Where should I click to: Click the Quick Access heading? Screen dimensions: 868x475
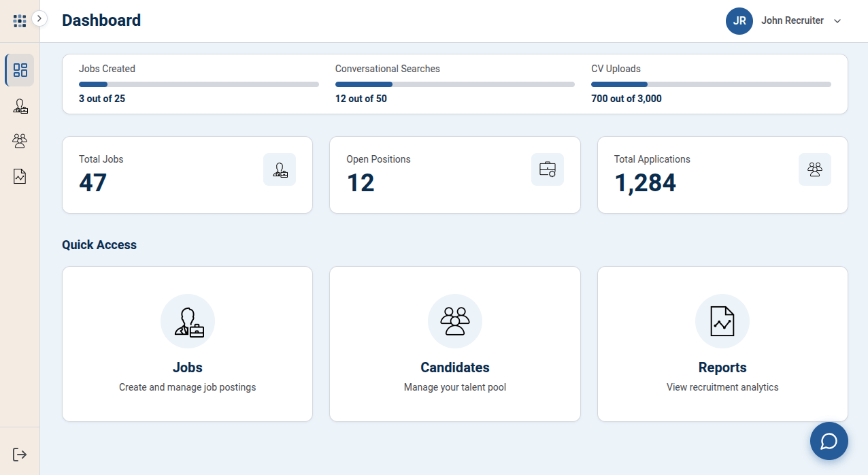point(99,245)
